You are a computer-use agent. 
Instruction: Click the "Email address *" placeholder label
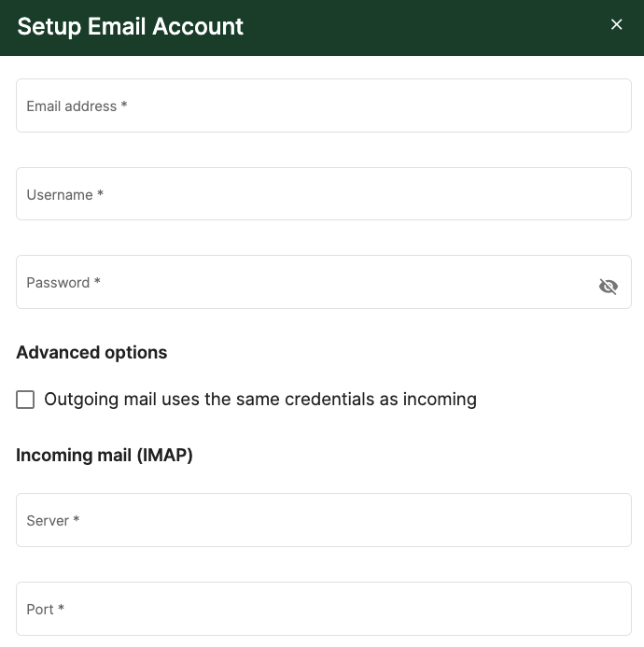(77, 106)
